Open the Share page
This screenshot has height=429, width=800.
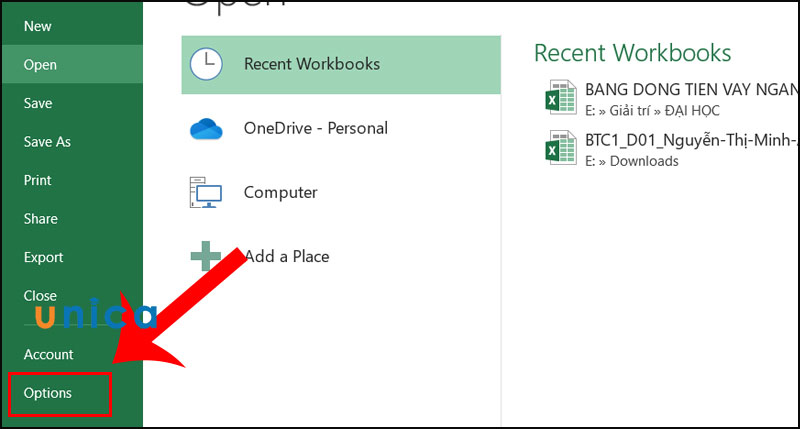point(41,219)
